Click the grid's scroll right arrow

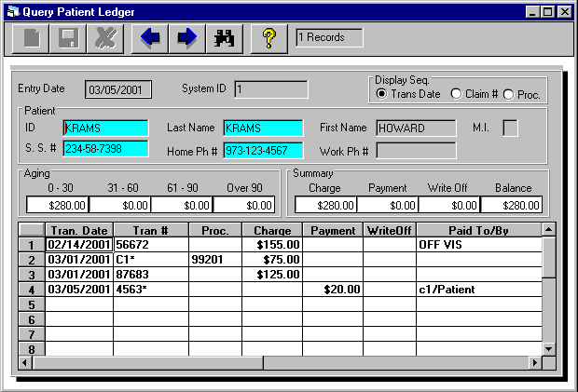(535, 362)
